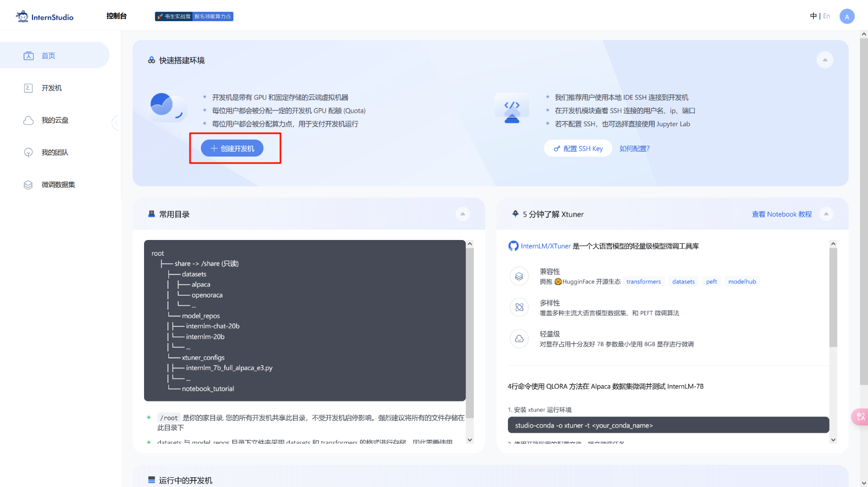Image resolution: width=868 pixels, height=487 pixels.
Task: Click the 运行中的开发机 section heading
Action: click(185, 480)
